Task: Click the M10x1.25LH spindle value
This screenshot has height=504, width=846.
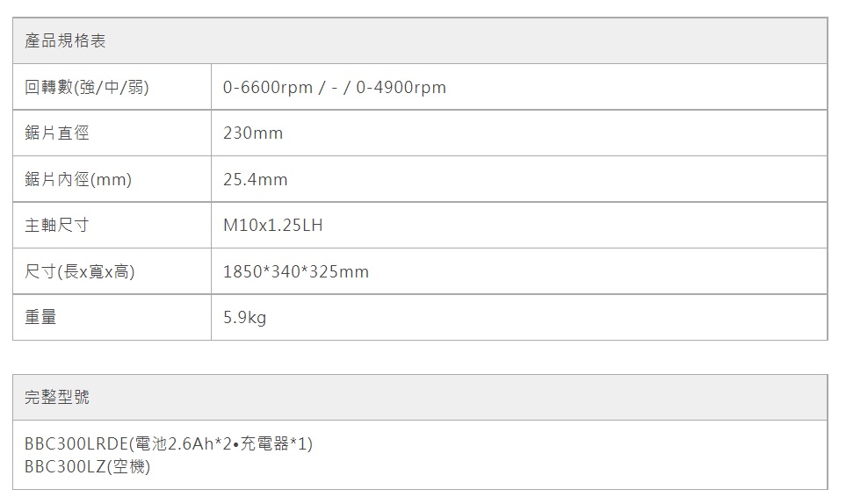Action: tap(273, 226)
